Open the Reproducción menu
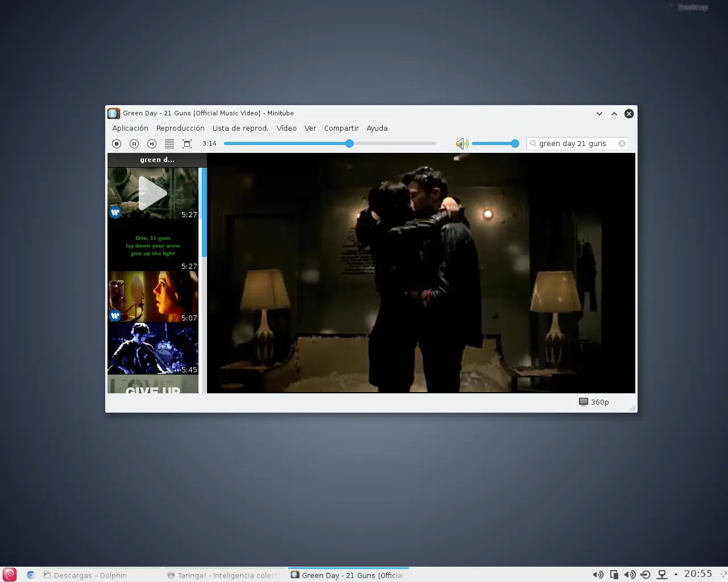 coord(180,128)
